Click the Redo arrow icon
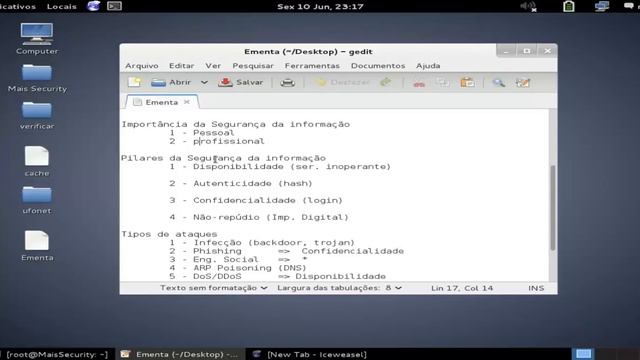Screen dimensions: 640x360 coord(385,82)
